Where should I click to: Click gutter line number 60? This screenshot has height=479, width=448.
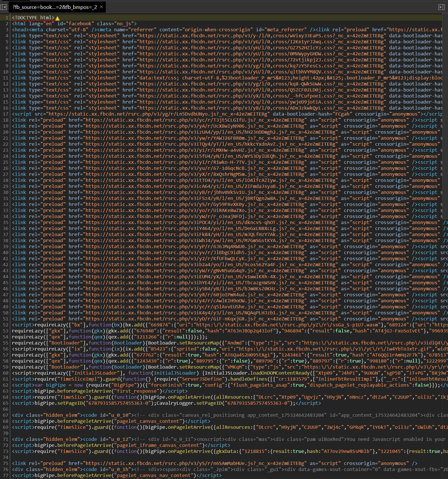click(x=6, y=373)
